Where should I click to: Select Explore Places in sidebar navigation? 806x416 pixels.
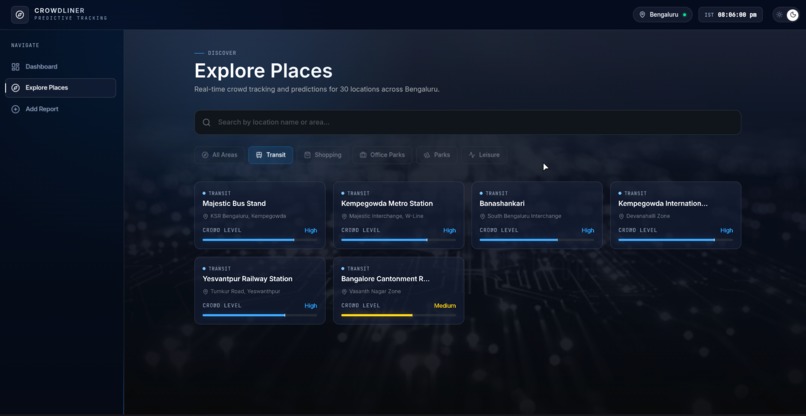60,88
